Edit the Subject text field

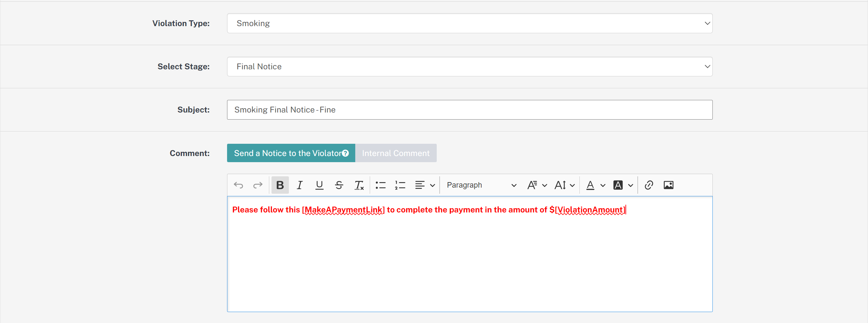(470, 110)
